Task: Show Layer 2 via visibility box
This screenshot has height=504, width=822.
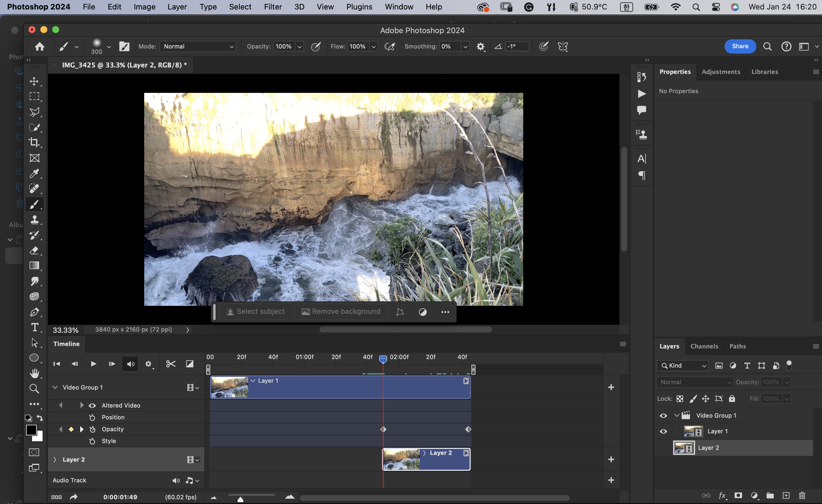Action: (x=663, y=448)
